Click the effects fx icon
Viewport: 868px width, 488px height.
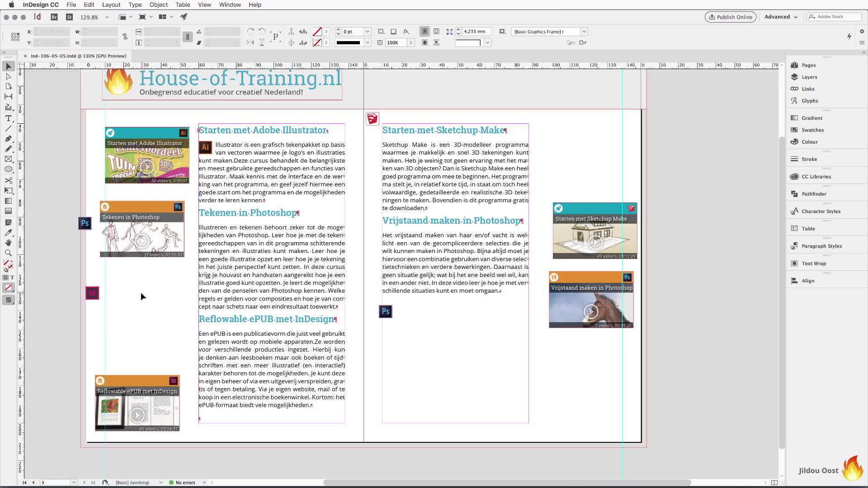click(x=406, y=32)
